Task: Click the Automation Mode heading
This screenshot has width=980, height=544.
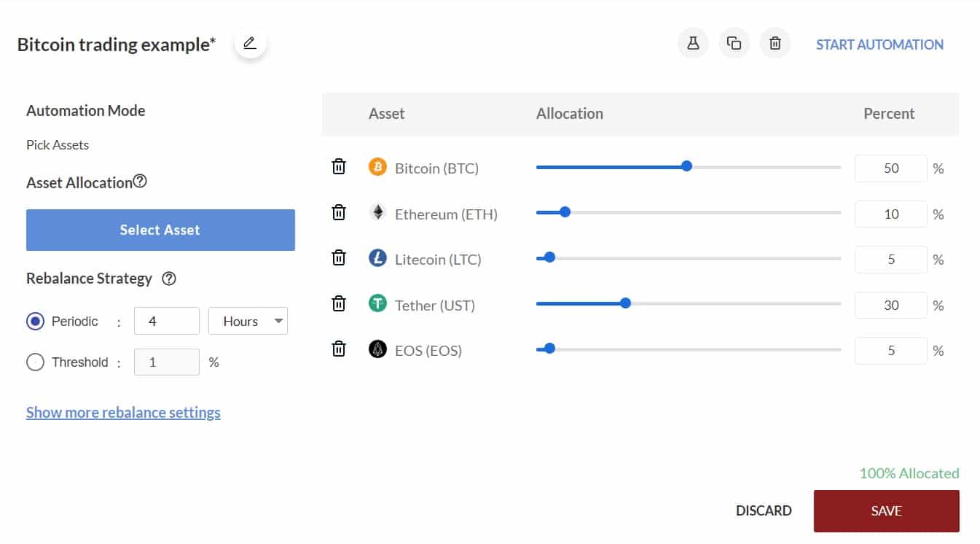Action: click(x=86, y=111)
